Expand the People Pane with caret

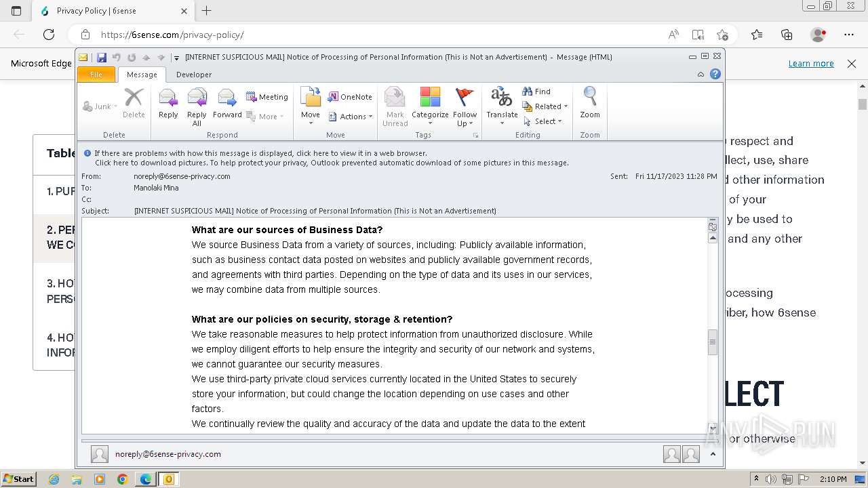point(713,454)
